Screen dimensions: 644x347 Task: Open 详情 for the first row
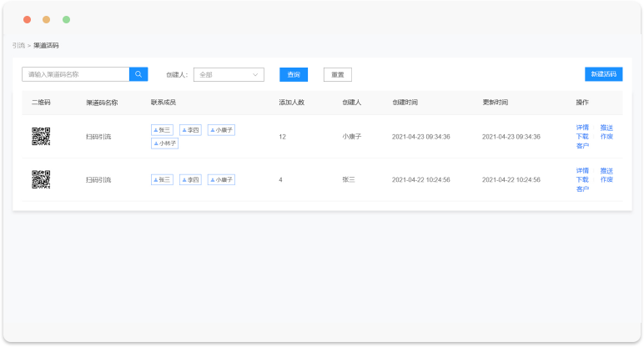point(582,128)
